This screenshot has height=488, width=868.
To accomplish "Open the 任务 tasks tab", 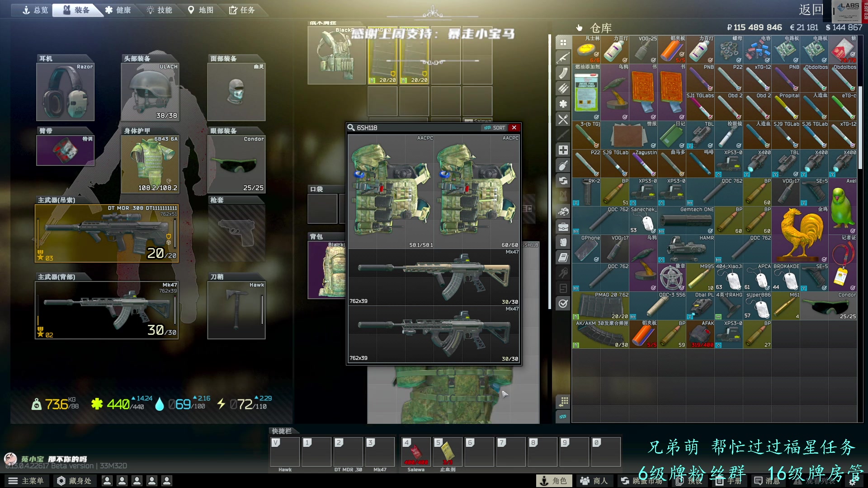I will [242, 10].
